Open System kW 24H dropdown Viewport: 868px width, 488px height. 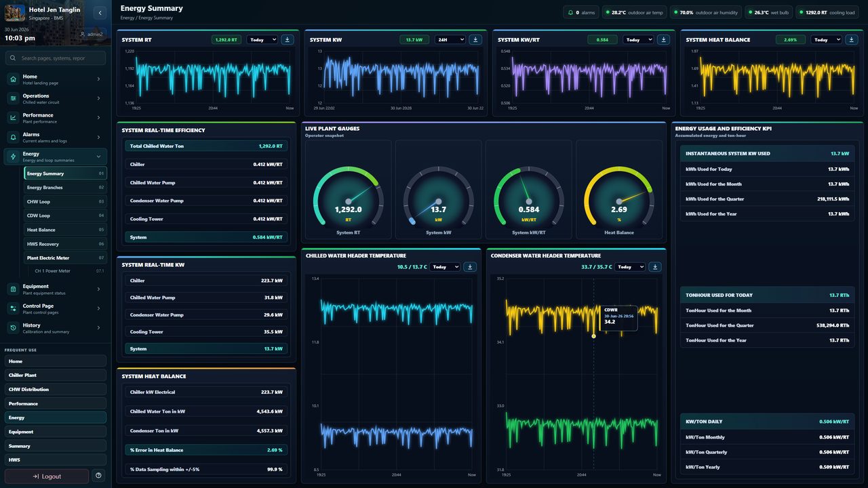point(450,40)
